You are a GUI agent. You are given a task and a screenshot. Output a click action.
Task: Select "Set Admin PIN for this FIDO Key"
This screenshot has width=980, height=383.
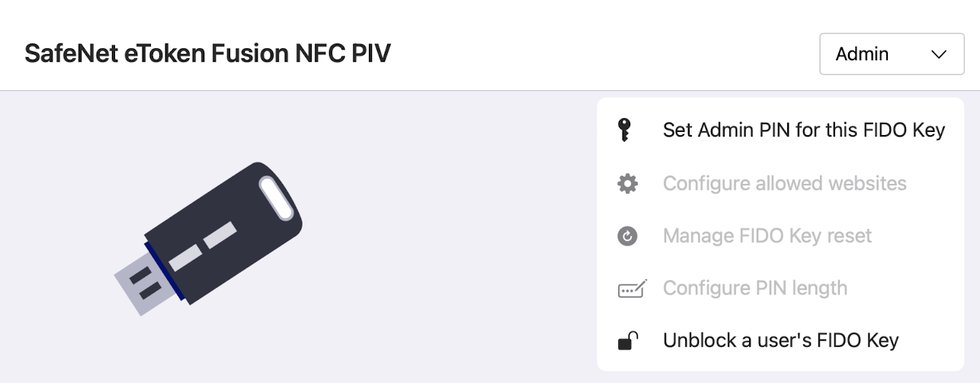point(803,130)
